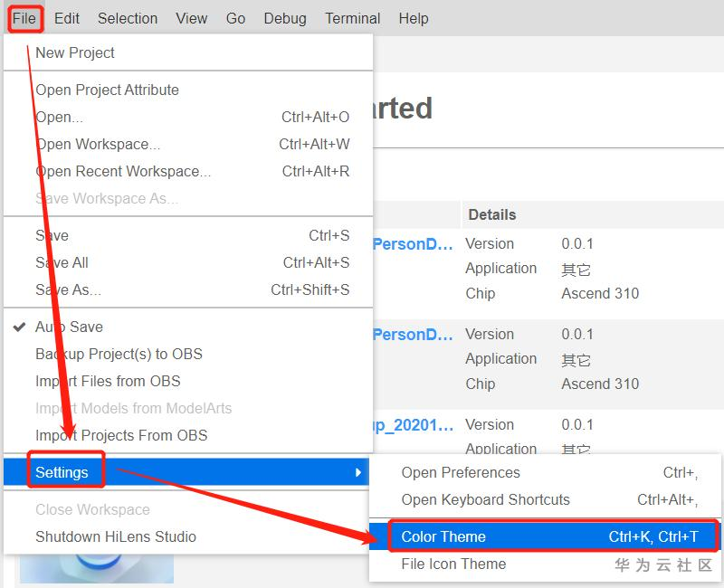Open the View menu
724x588 pixels.
[x=191, y=18]
